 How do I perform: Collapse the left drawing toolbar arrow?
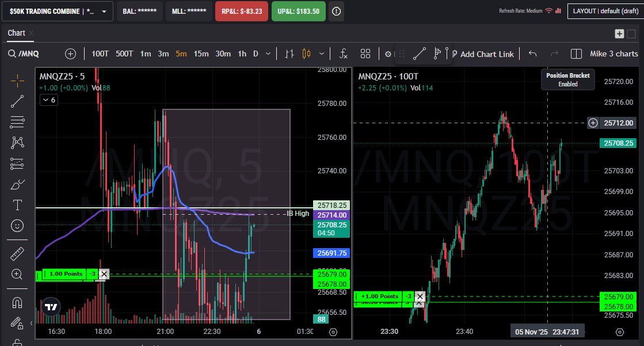31,324
